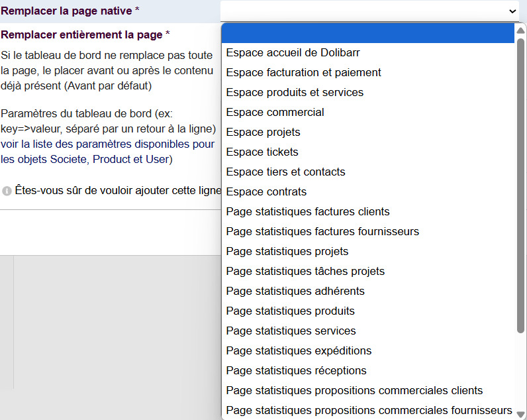Choose Page statistiques propositions commerciales clients
527x420 pixels.
[354, 391]
